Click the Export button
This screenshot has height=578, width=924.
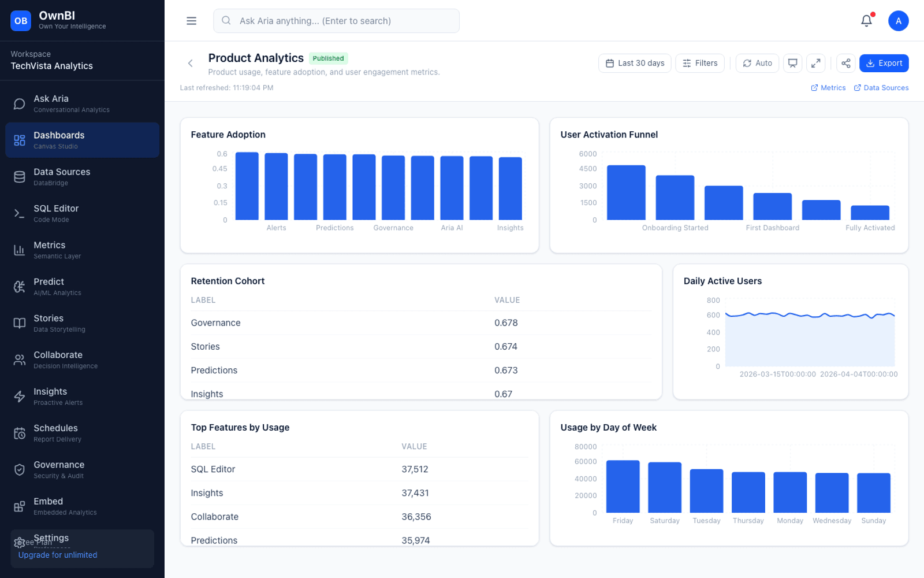pyautogui.click(x=884, y=63)
